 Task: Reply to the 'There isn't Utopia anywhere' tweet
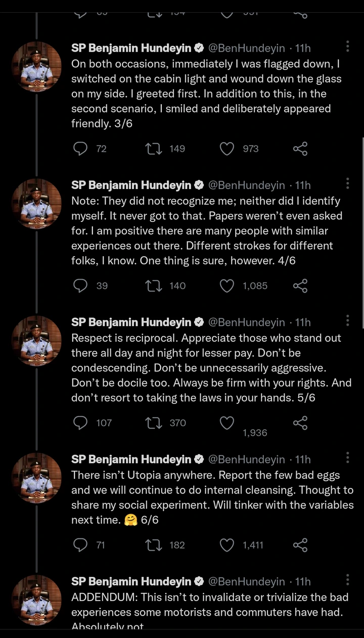tap(81, 545)
